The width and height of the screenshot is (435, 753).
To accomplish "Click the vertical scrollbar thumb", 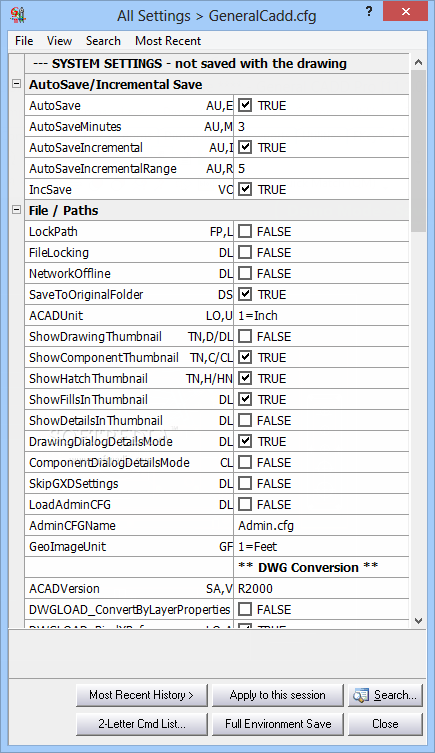I will click(x=418, y=151).
